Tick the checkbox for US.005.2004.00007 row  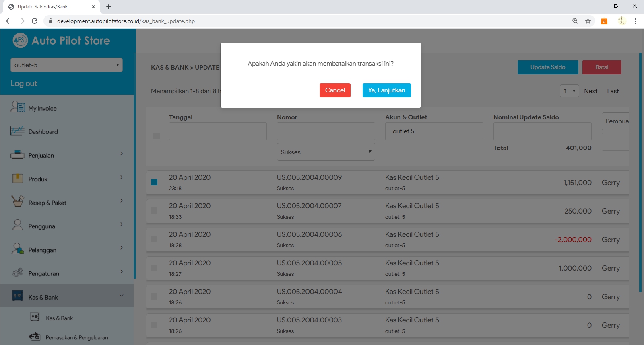point(154,211)
